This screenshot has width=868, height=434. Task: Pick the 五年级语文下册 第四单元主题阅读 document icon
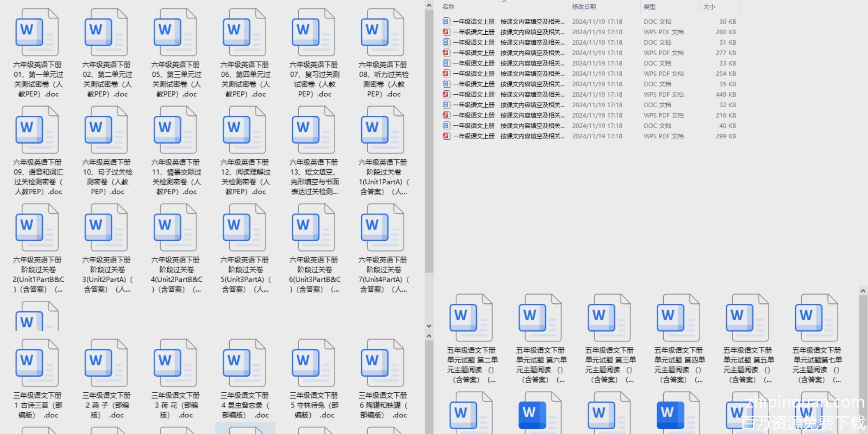point(678,318)
